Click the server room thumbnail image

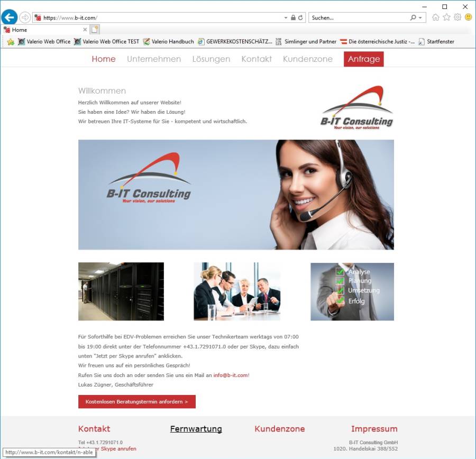[121, 291]
